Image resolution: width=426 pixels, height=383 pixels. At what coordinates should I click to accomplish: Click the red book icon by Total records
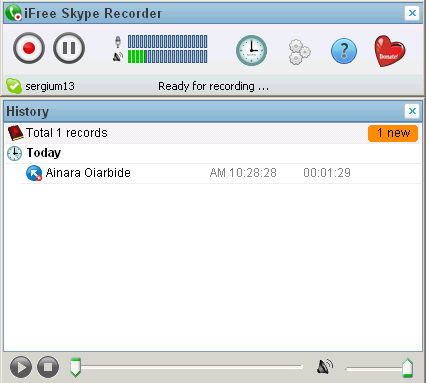15,133
